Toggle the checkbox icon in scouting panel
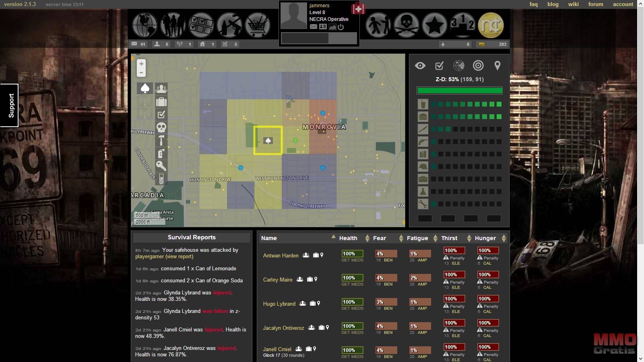Viewport: 644px width, 362px height. [439, 66]
